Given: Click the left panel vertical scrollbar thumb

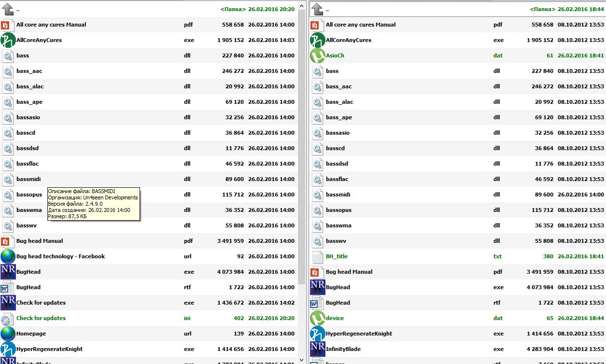Looking at the screenshot, I should (x=301, y=147).
